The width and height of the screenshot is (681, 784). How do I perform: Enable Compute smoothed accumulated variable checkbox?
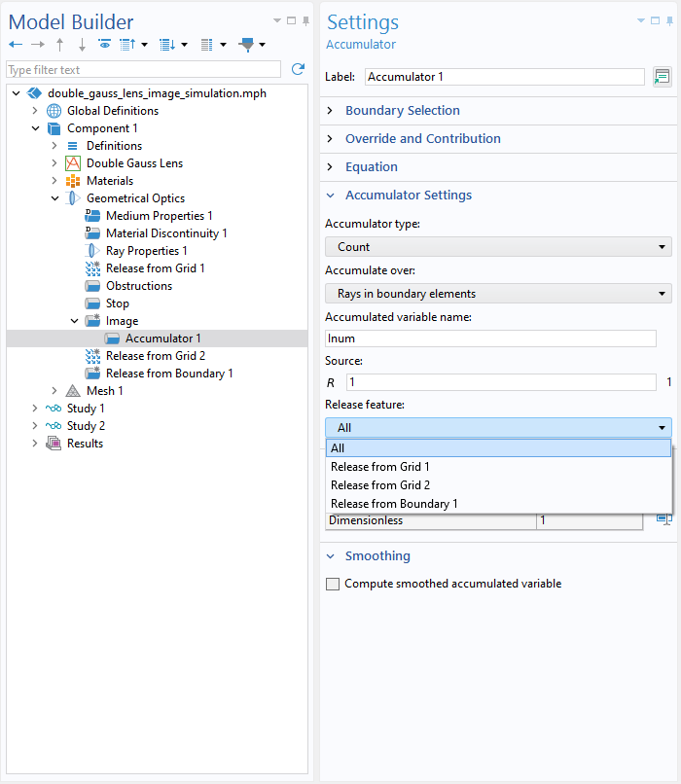(333, 584)
